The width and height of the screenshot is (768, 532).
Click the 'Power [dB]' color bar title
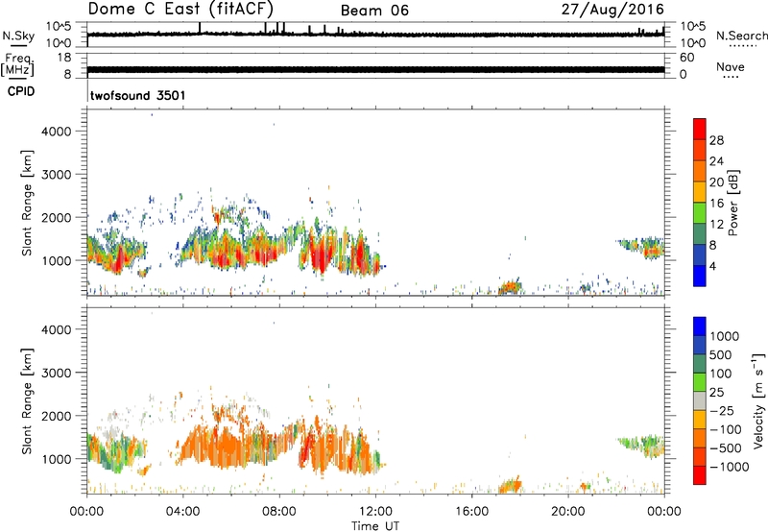pyautogui.click(x=732, y=203)
